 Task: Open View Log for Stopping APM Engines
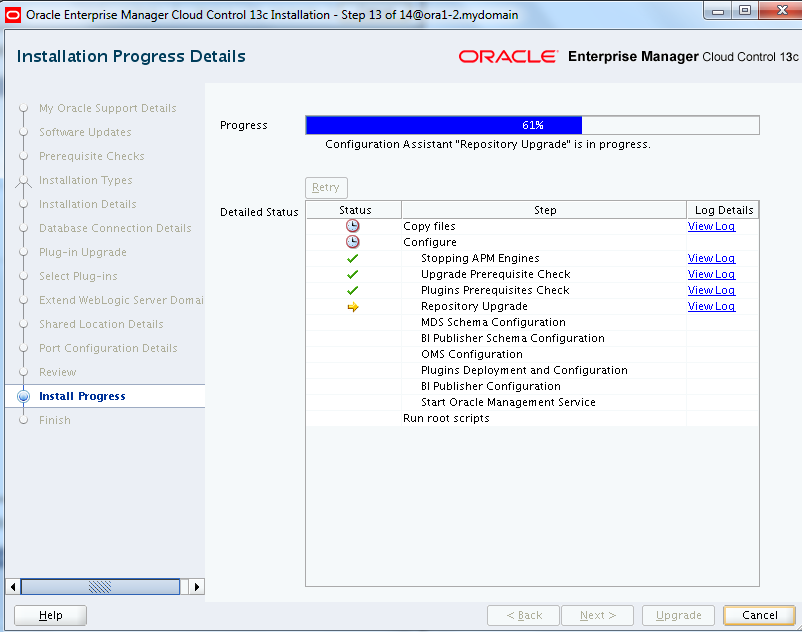tap(711, 258)
